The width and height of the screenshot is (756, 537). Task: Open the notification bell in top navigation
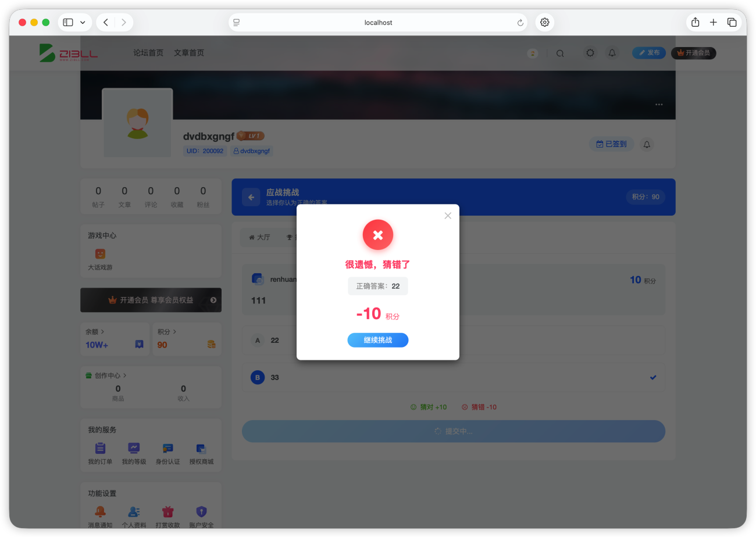coord(612,53)
